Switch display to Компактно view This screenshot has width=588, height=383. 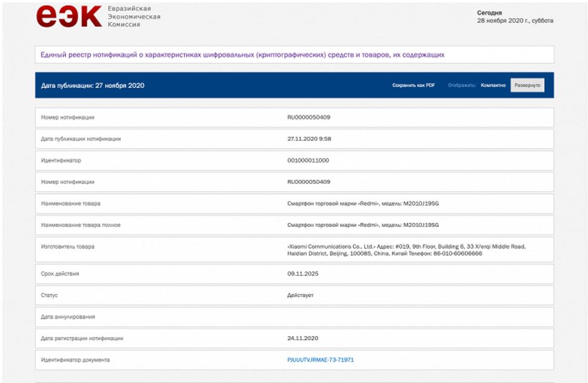493,85
